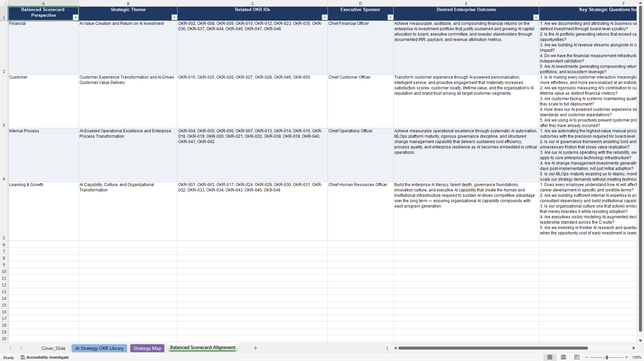Image resolution: width=644 pixels, height=361 pixels.
Task: Open sheet tab options dots
Action: click(387, 348)
